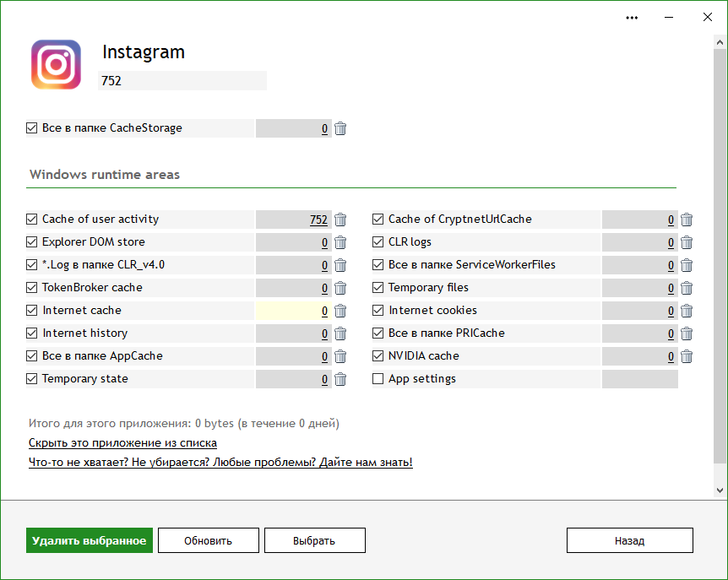Open link Скрыть это приложение из списка
This screenshot has width=728, height=580.
(122, 442)
